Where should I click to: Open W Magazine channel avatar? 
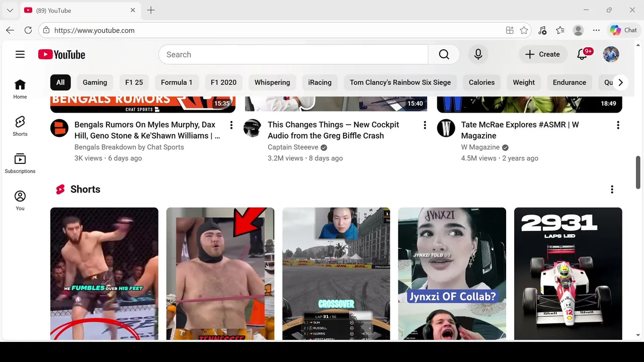pyautogui.click(x=446, y=128)
